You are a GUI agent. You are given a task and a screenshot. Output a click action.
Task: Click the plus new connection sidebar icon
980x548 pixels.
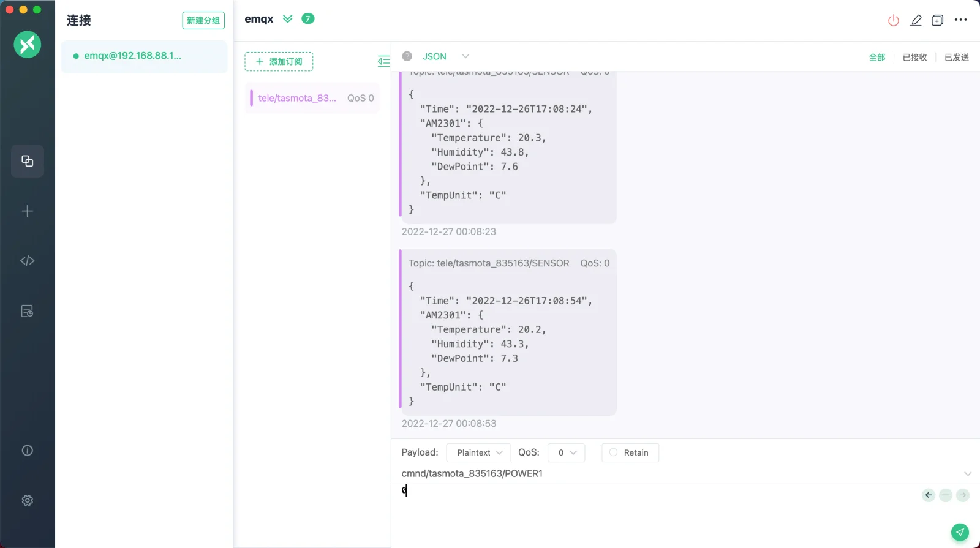tap(27, 211)
